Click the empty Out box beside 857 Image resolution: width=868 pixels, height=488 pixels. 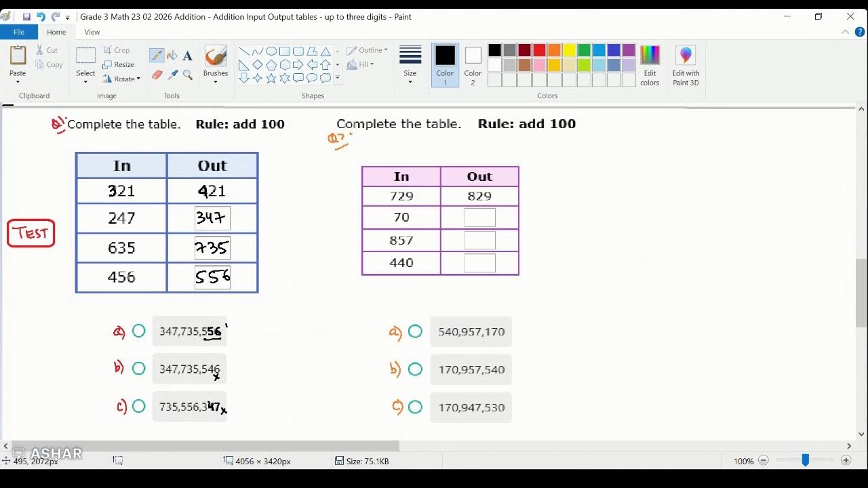[480, 240]
